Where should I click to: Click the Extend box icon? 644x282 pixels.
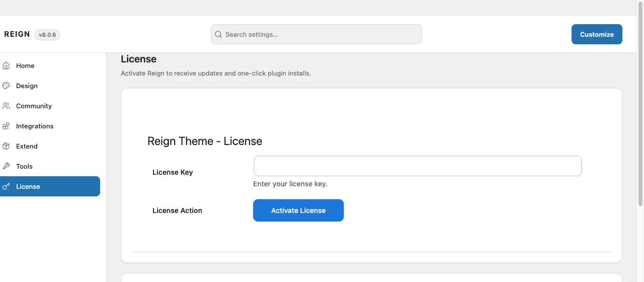[x=6, y=146]
